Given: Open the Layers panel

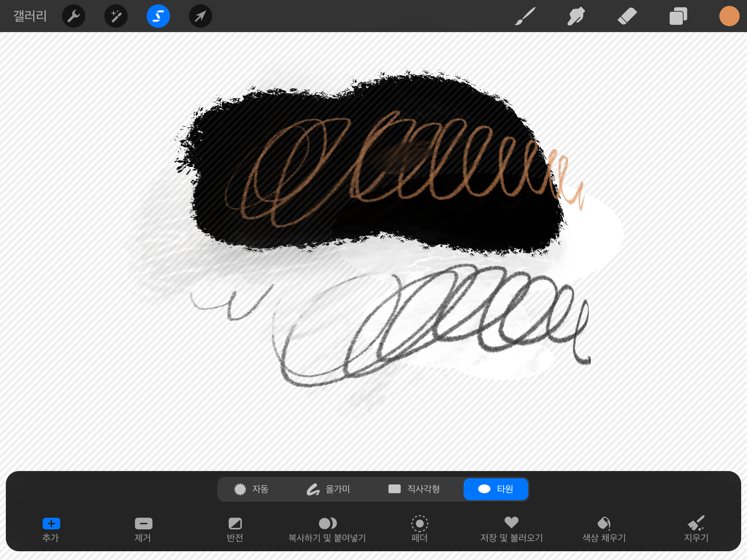Looking at the screenshot, I should click(x=678, y=16).
